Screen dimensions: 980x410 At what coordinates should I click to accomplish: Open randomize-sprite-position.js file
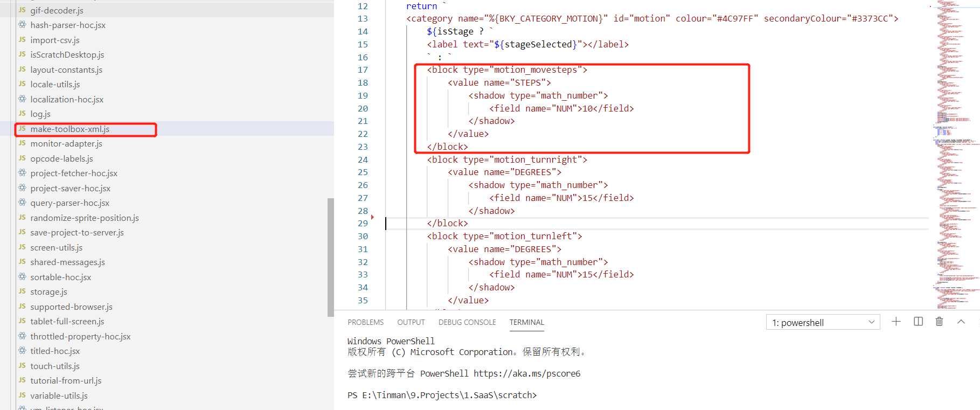85,218
